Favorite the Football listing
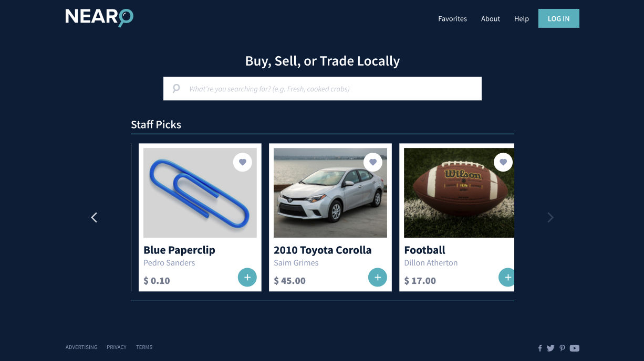 pyautogui.click(x=503, y=162)
